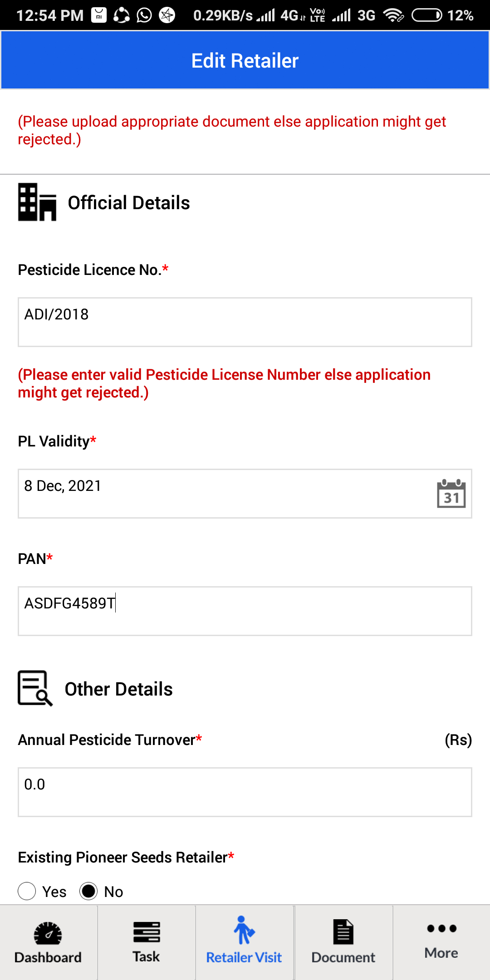Screen dimensions: 490x980
Task: Tap the Retailer Visit walking person icon
Action: 244,930
